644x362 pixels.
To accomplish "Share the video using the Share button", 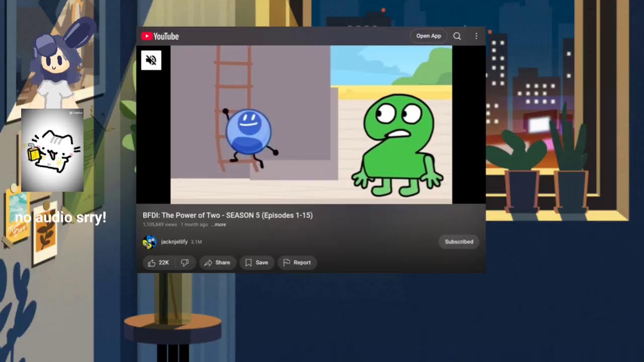I will 217,262.
